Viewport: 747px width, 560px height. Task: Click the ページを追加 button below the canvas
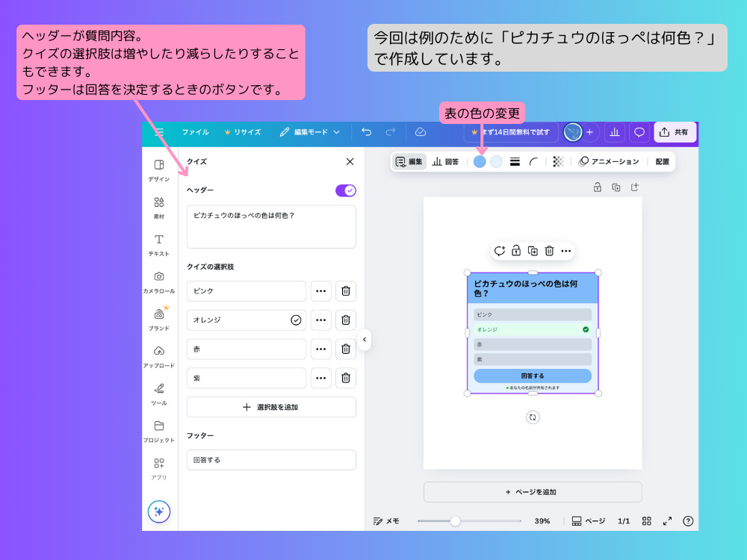(532, 491)
